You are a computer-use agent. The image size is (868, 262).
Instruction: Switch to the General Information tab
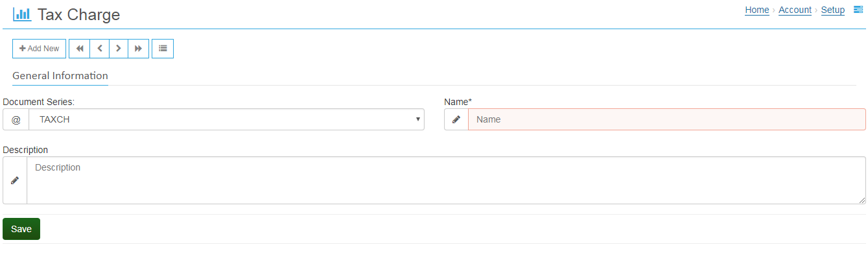point(60,76)
